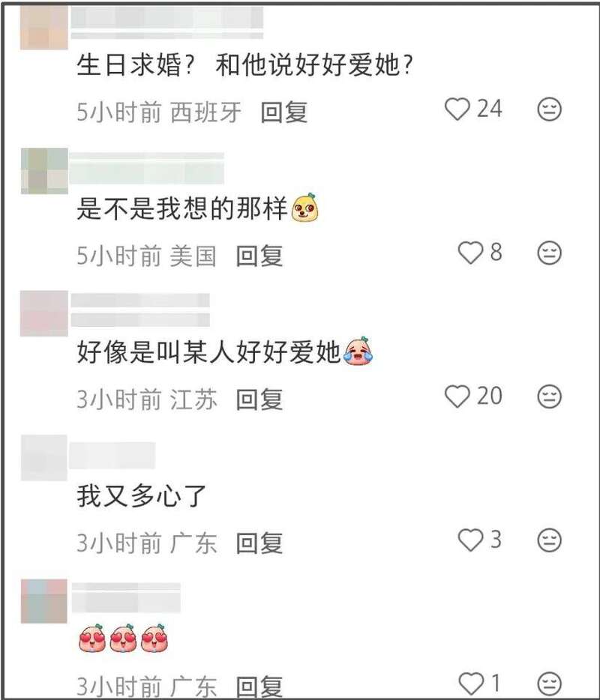Open blurred username above 好像是叫某人好好爱她
600x700 pixels.
(140, 310)
